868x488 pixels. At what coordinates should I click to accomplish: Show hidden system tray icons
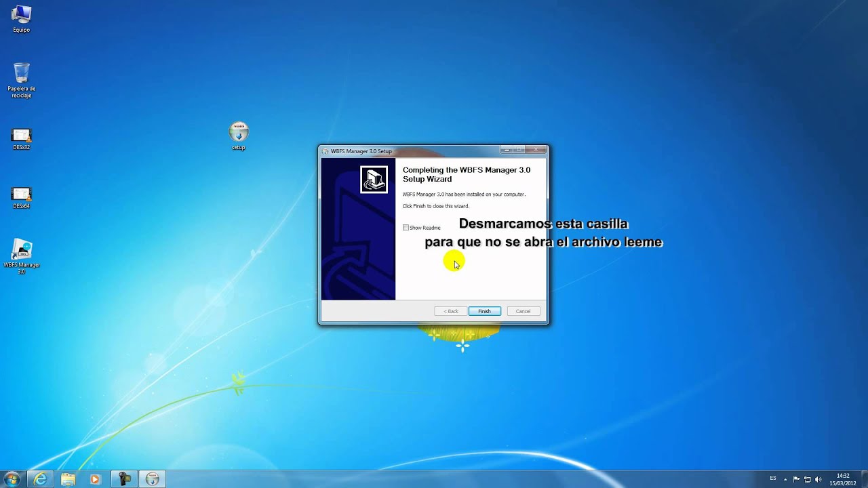coord(787,479)
